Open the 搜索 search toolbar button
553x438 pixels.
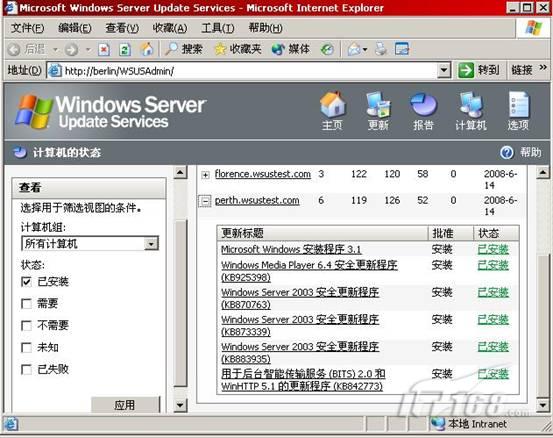[184, 49]
